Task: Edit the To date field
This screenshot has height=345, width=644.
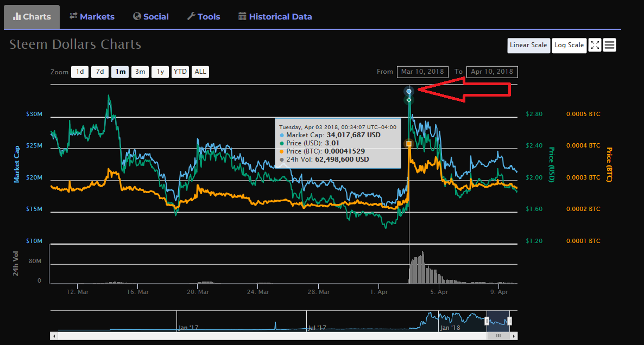Action: tap(492, 72)
